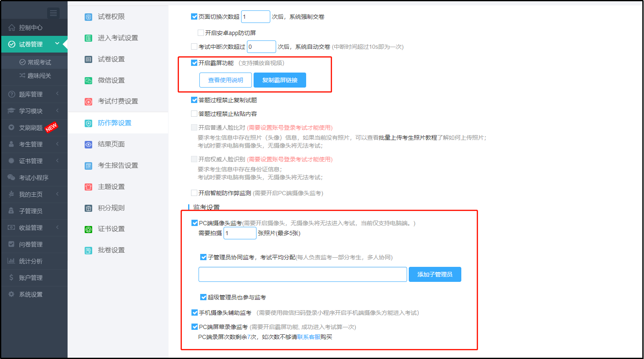This screenshot has width=644, height=359.
Task: Open the 联系客服 link
Action: click(309, 337)
